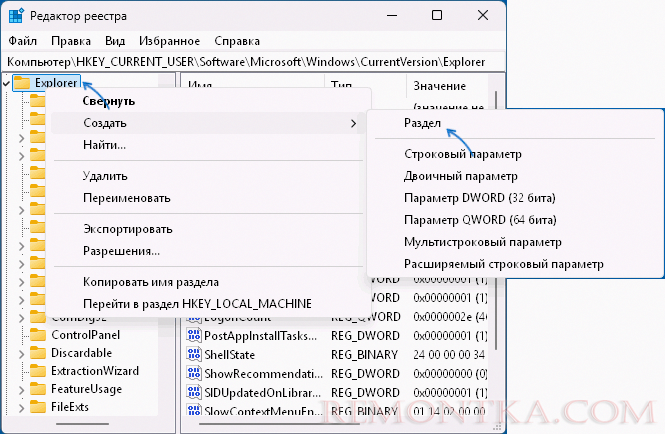The width and height of the screenshot is (665, 434).
Task: Click the SIDUpdatedOnLibrar... value icon
Action: (194, 392)
